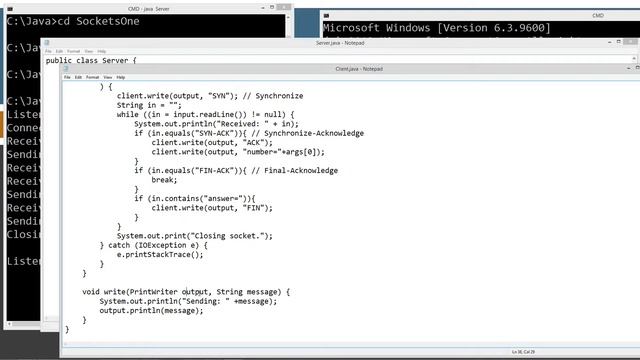
Task: Click the 'String in = "";' line
Action: (149, 105)
